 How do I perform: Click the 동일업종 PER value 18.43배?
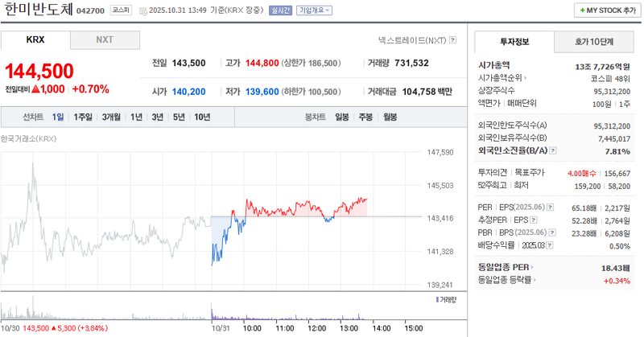(616, 268)
